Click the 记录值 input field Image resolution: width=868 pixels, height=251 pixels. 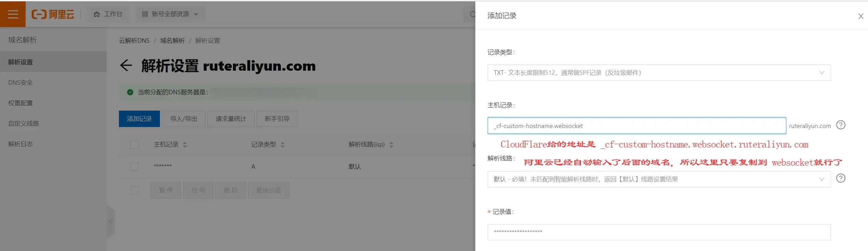coord(659,232)
